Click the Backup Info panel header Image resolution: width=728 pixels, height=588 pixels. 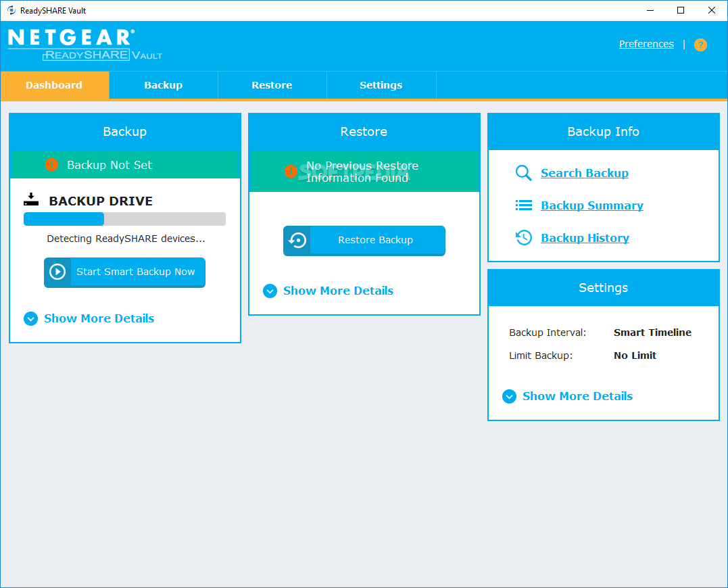pyautogui.click(x=603, y=131)
